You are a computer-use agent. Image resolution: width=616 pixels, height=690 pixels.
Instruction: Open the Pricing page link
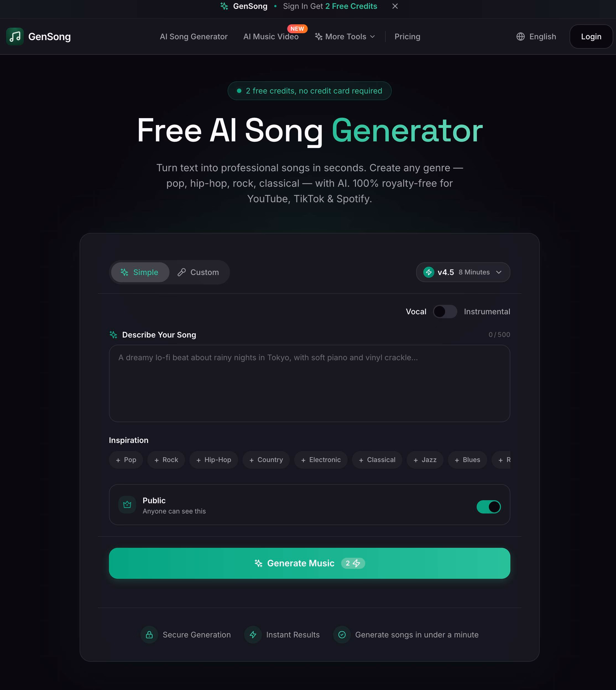[x=407, y=37]
